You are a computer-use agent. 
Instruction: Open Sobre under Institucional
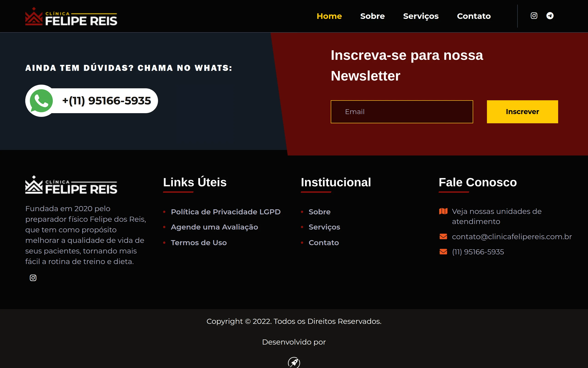pyautogui.click(x=319, y=212)
